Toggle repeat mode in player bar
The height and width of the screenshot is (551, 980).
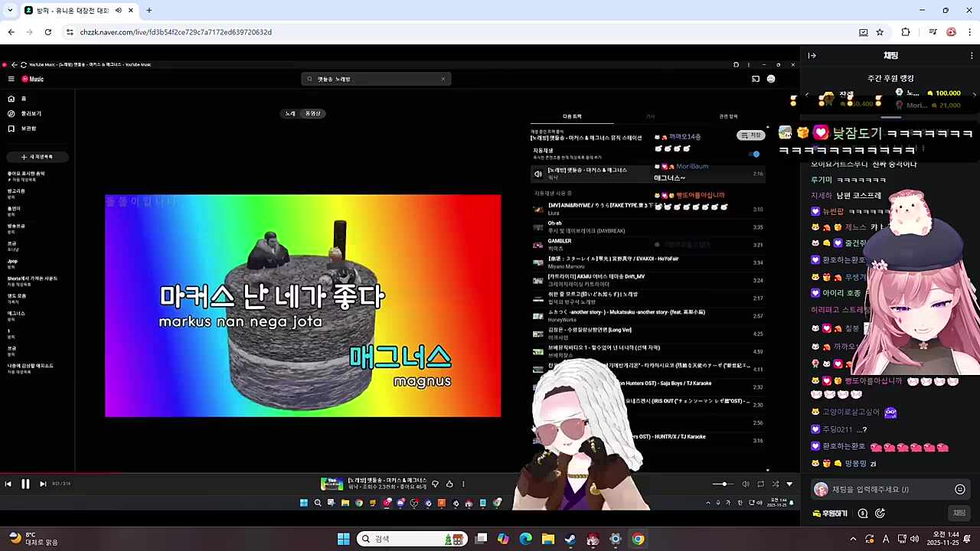(760, 484)
